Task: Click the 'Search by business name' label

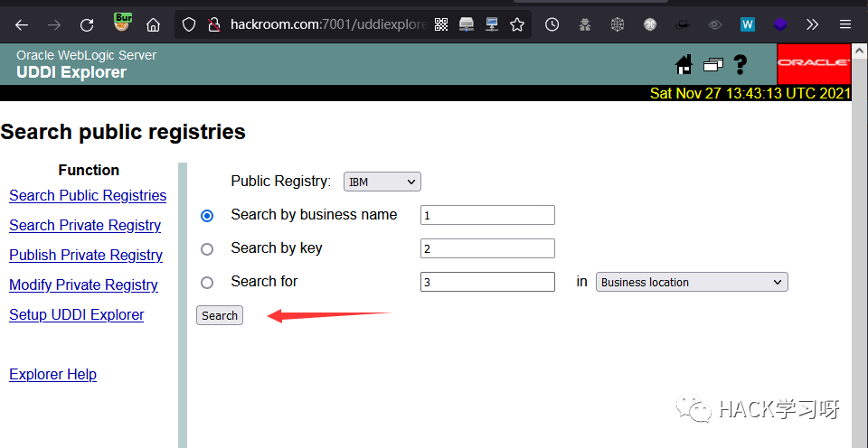Action: [314, 215]
